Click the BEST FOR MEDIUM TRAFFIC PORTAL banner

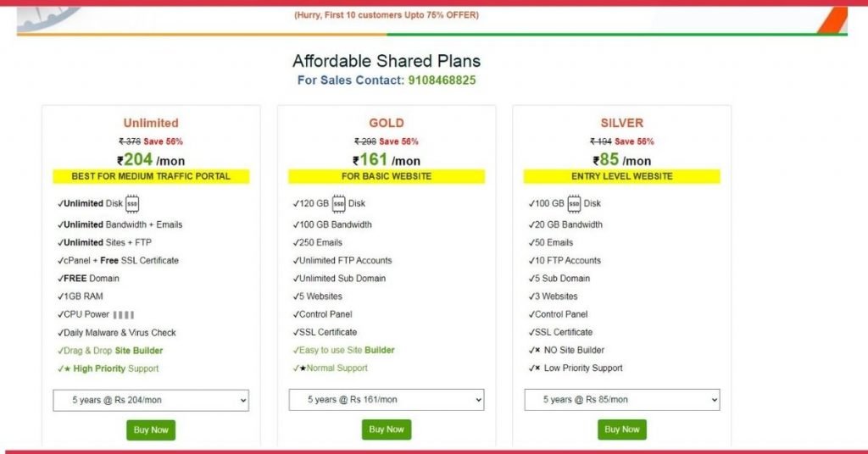click(x=151, y=176)
